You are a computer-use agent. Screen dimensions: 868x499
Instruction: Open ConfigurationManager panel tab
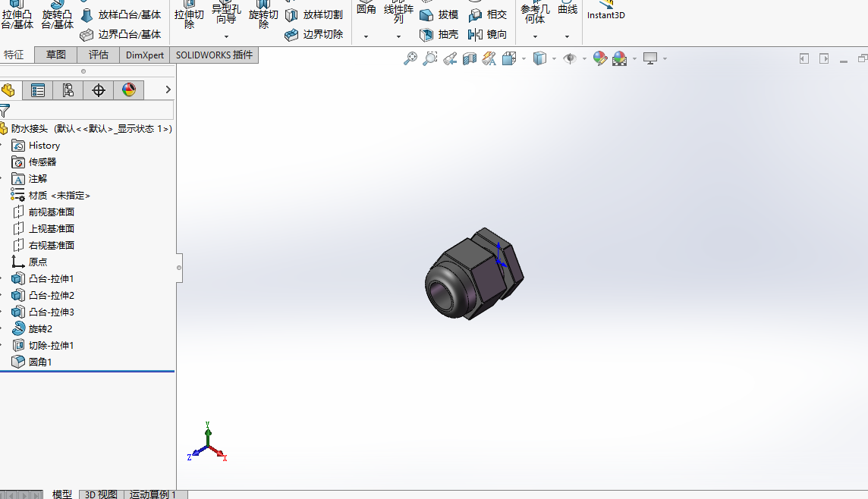click(x=68, y=90)
